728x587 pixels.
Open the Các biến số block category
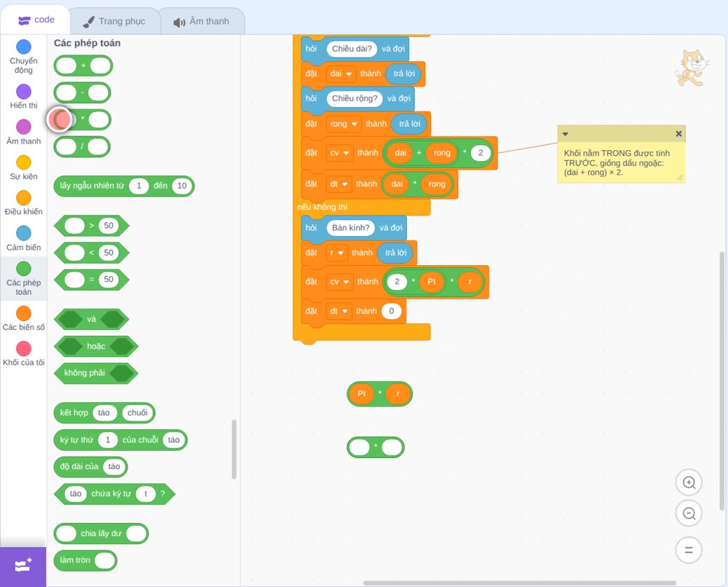[23, 318]
